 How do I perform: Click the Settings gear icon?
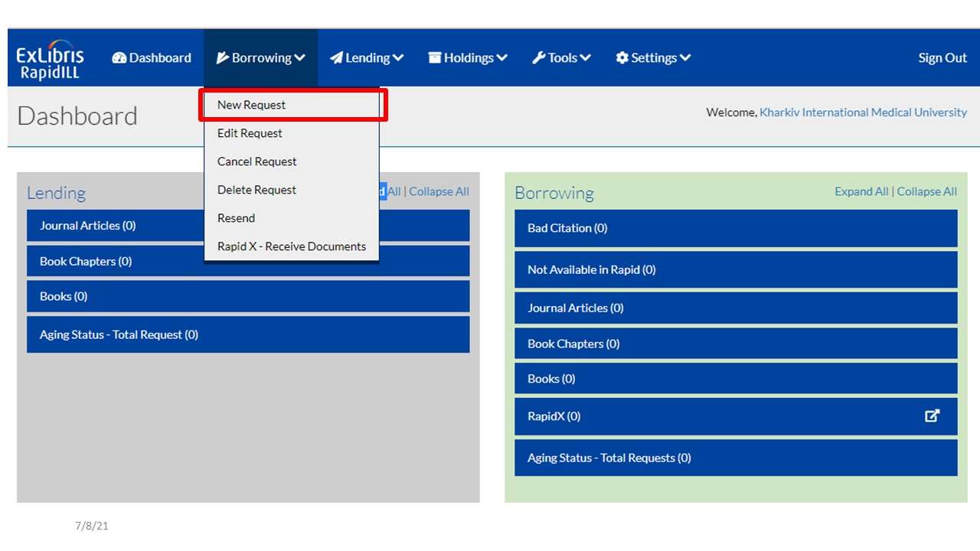pos(622,58)
